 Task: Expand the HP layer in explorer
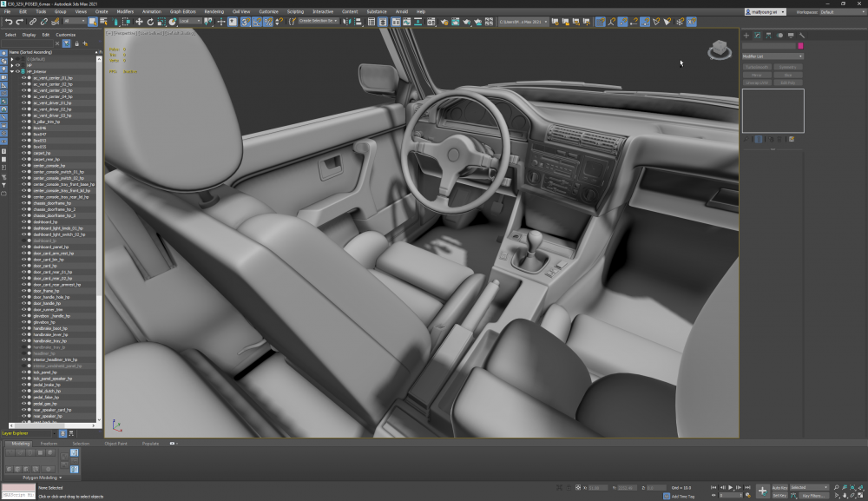[11, 65]
